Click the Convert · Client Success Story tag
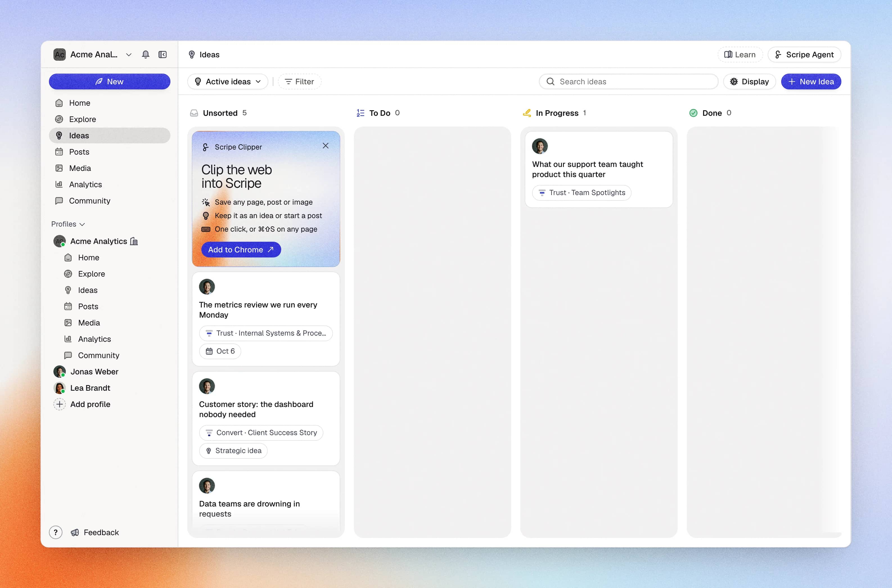 click(261, 432)
